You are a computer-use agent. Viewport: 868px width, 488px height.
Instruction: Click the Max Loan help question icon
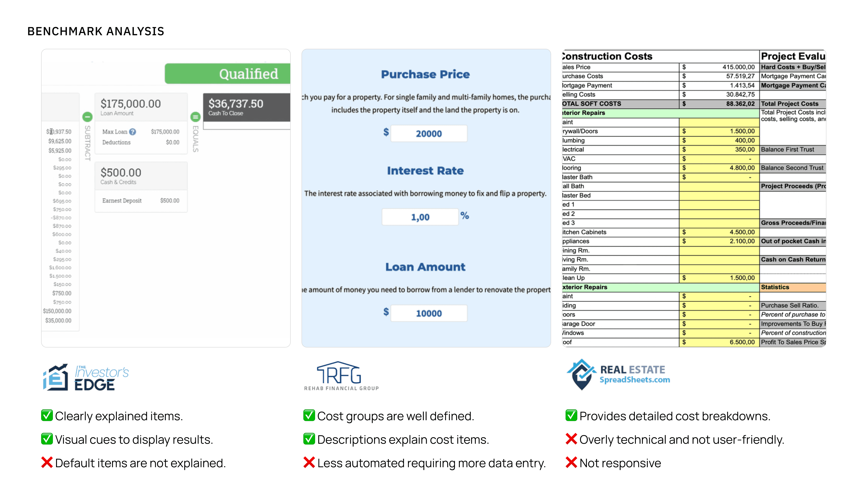[133, 132]
